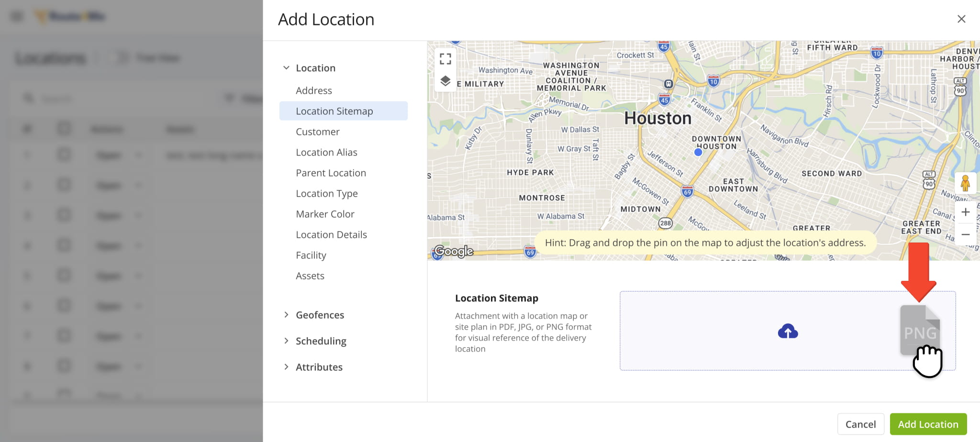
Task: Go to Marker Color section
Action: click(325, 214)
